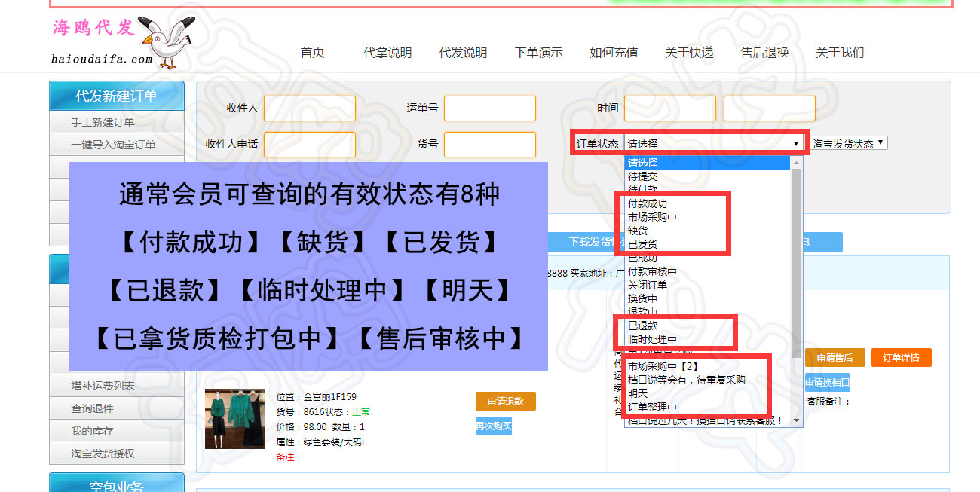Open 售后退换 in the top navigation
This screenshot has height=492, width=980.
pyautogui.click(x=764, y=53)
